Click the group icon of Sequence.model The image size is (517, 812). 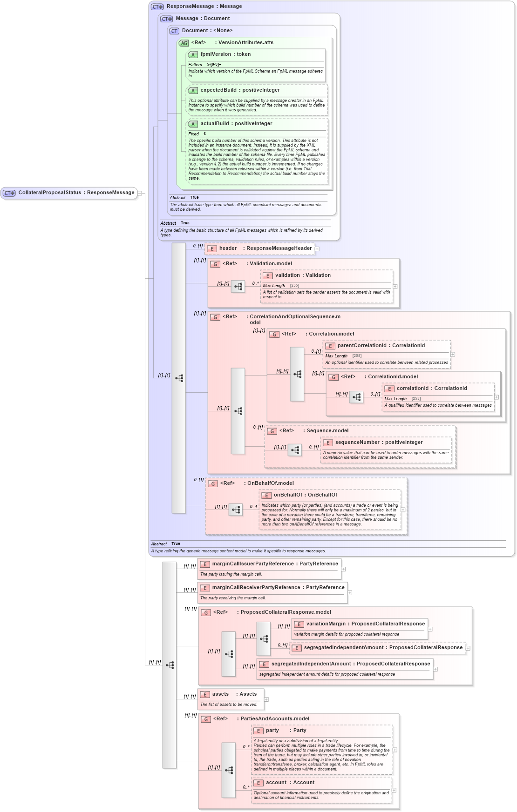coord(272,431)
